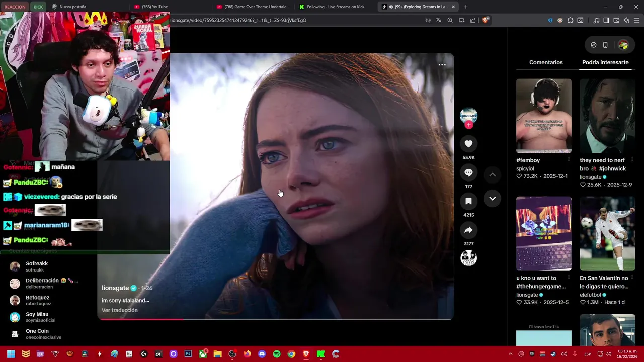The image size is (644, 362).
Task: Close the Exploring Dreams TikTok tab
Action: [453, 7]
